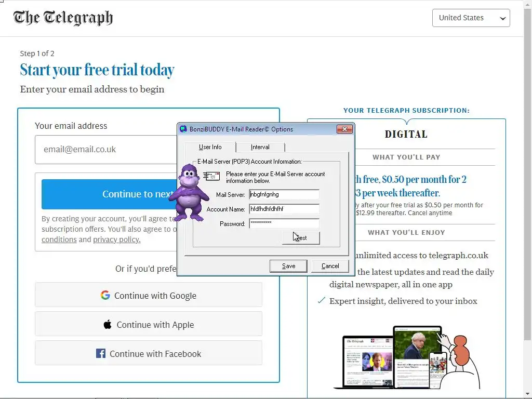Switch to the Interval tab
The image size is (532, 399).
(x=260, y=147)
